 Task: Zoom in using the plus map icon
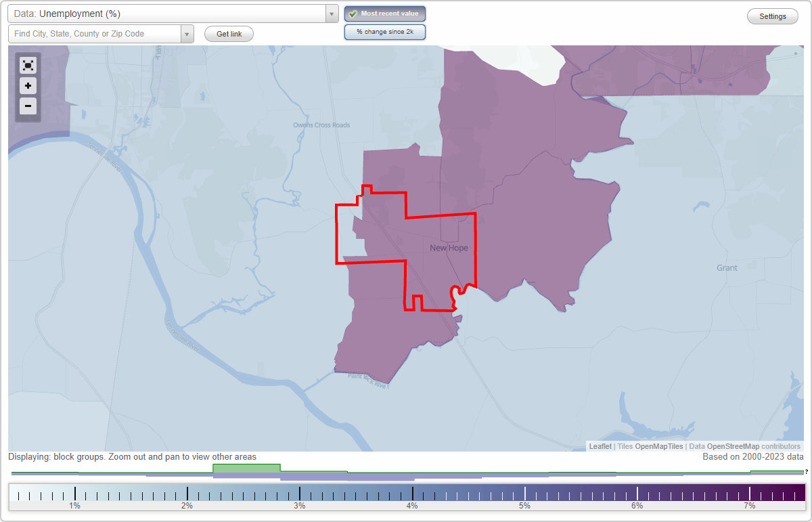28,86
